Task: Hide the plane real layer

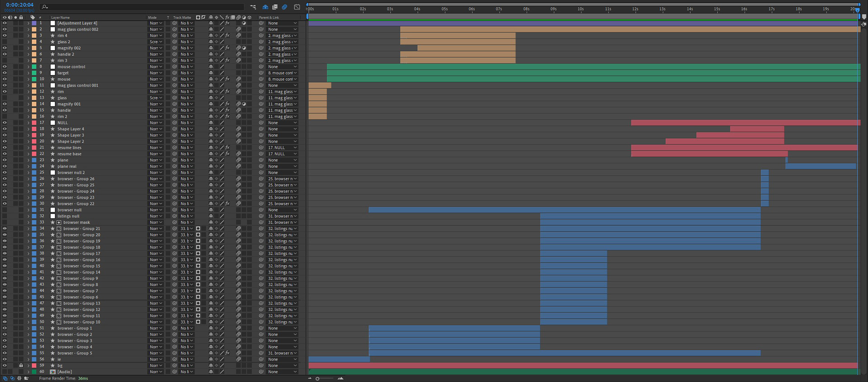Action: coord(5,166)
